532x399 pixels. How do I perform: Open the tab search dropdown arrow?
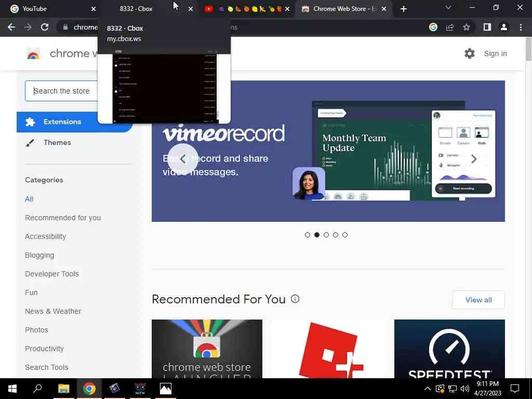(448, 7)
